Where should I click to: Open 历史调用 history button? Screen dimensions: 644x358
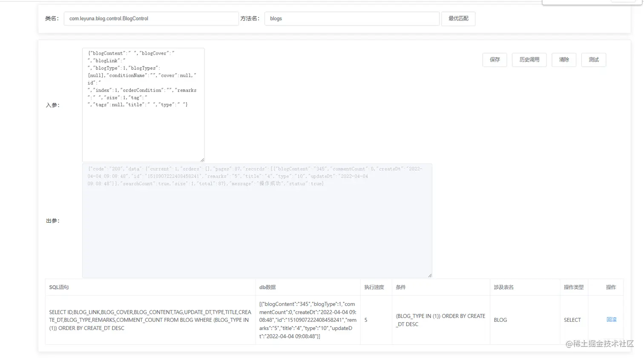(529, 60)
